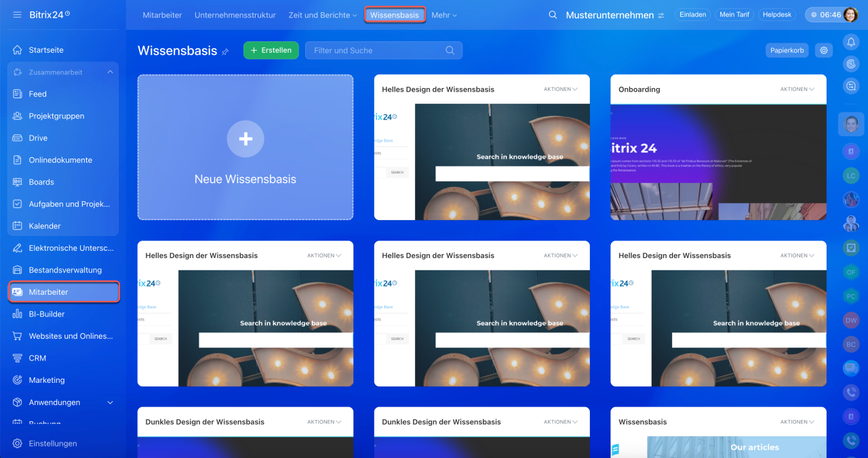
Task: Open the chat bubble icon below the spiral icon
Action: 850,86
